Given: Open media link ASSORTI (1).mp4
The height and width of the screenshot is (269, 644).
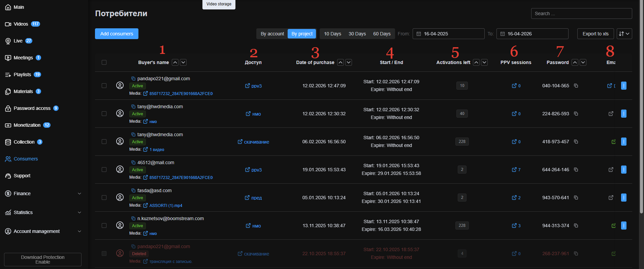Looking at the screenshot, I should point(166,206).
